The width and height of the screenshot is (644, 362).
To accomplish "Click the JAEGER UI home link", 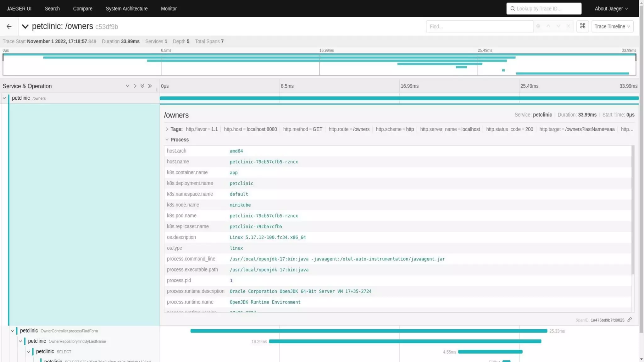I will (x=19, y=9).
